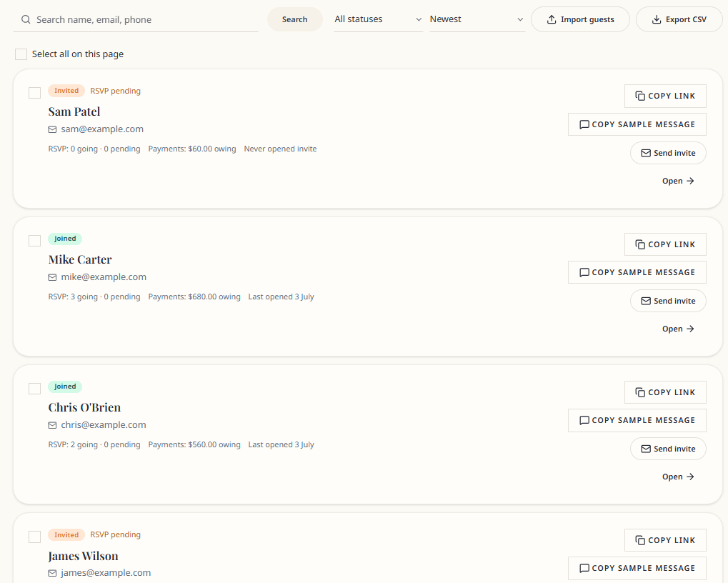
Task: Click the name Mike Carter
Action: [x=80, y=259]
